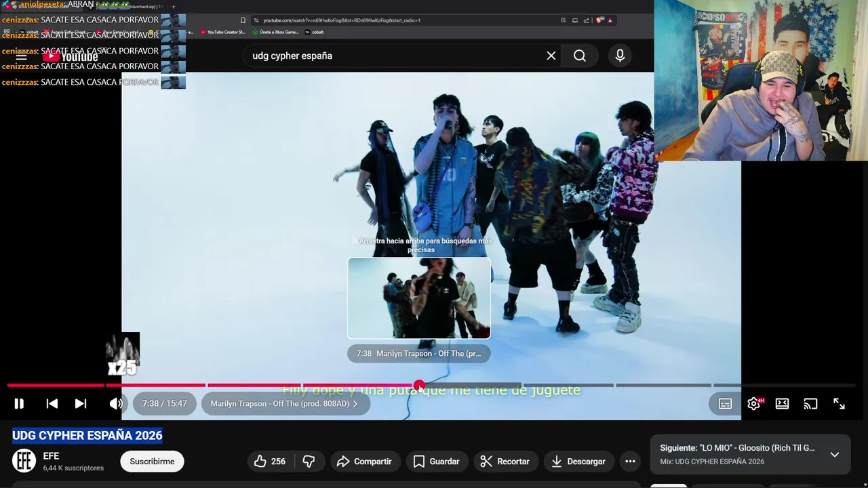Open the YouTube Creator Studio bookmark
The height and width of the screenshot is (488, 868).
point(223,32)
